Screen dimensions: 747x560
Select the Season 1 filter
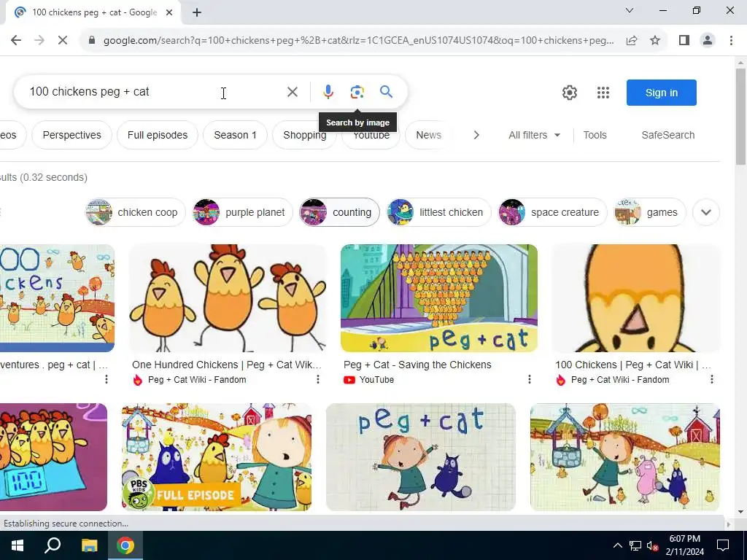click(235, 135)
